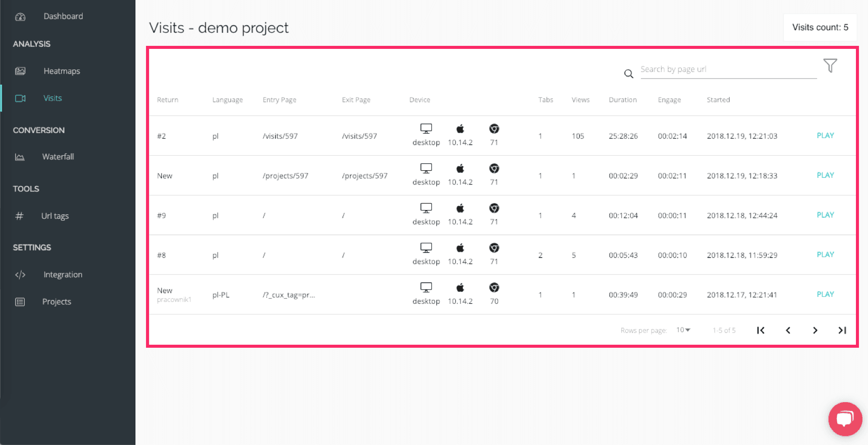Image resolution: width=868 pixels, height=445 pixels.
Task: Go to first page of visits
Action: [x=761, y=330]
